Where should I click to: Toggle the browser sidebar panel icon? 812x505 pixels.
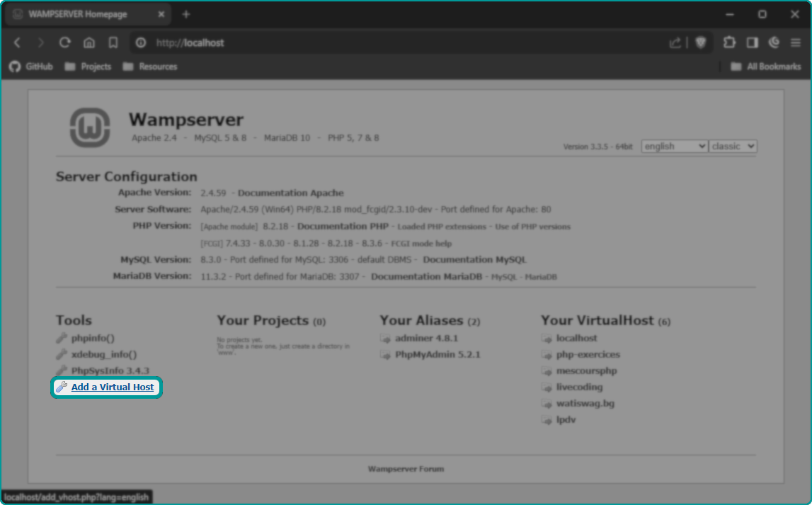(x=753, y=42)
